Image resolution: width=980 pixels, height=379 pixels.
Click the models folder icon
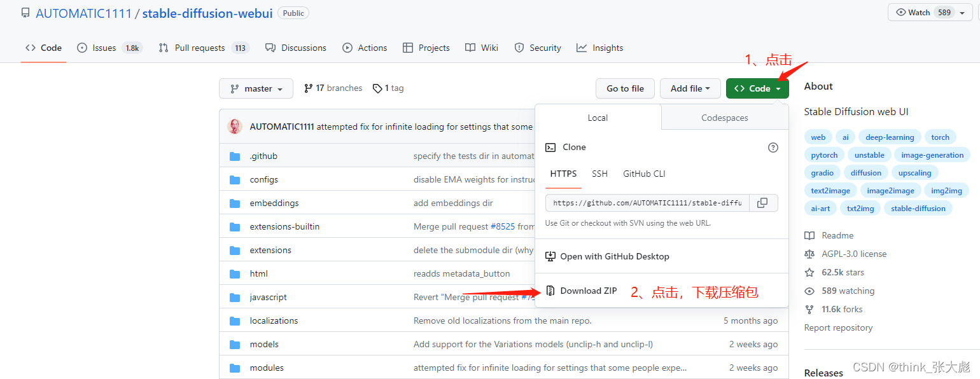[x=235, y=344]
